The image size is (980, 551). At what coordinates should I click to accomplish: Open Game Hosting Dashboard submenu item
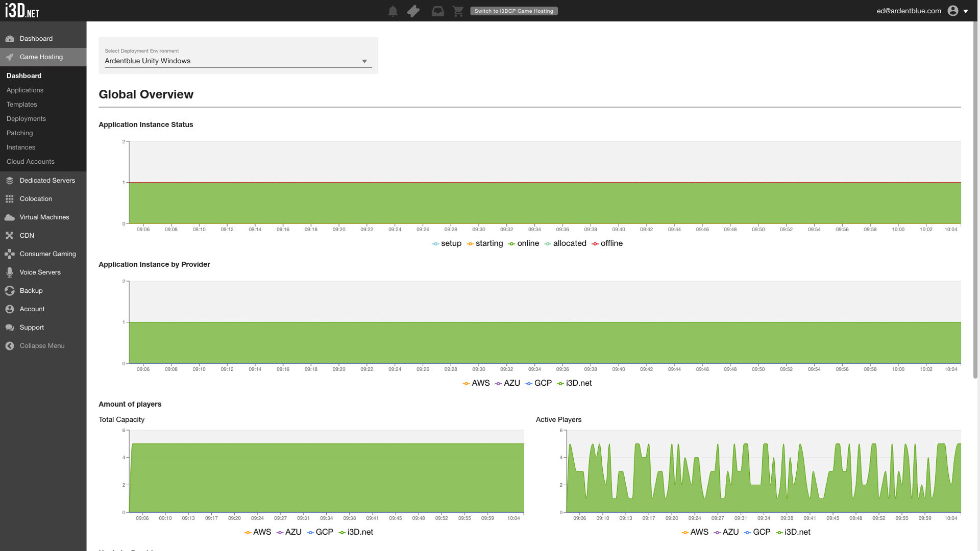point(24,76)
